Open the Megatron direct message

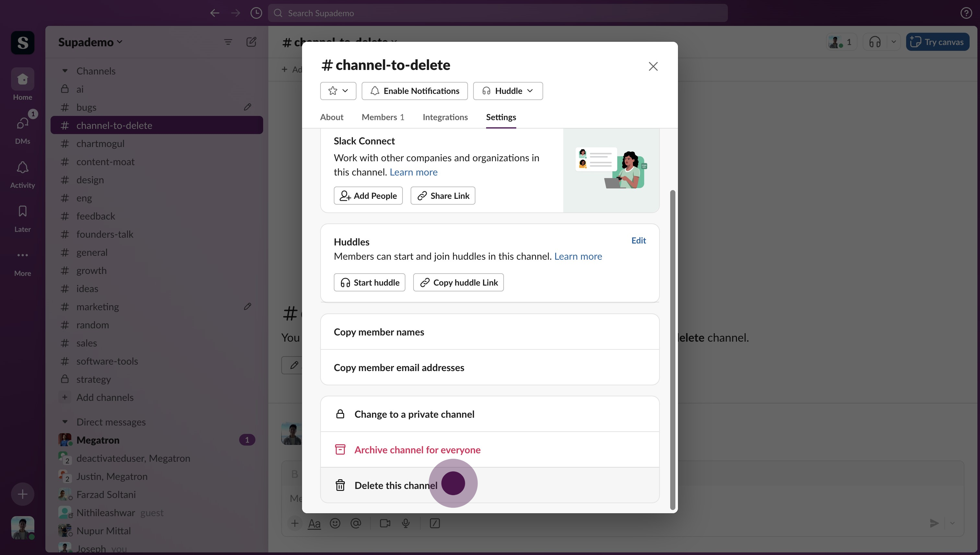[x=157, y=440]
